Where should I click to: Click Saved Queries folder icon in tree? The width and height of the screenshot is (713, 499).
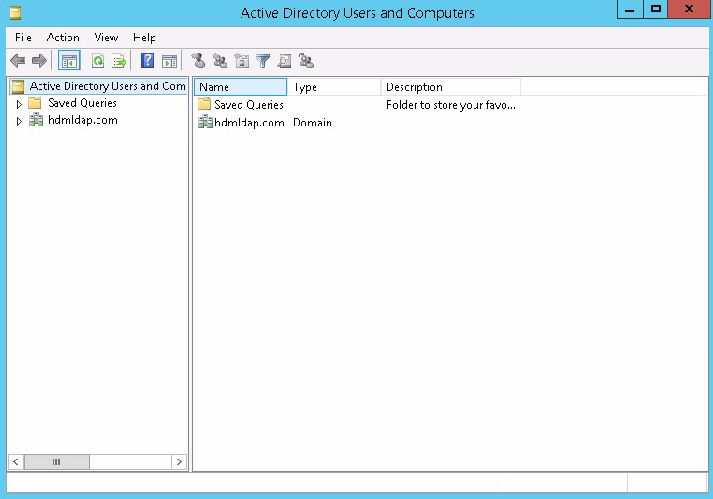[35, 103]
